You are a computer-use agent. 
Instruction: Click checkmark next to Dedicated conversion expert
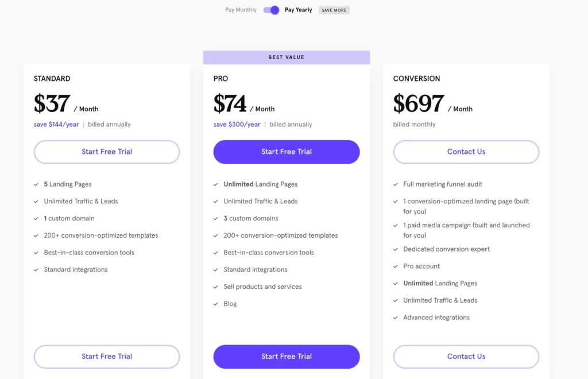pyautogui.click(x=396, y=249)
